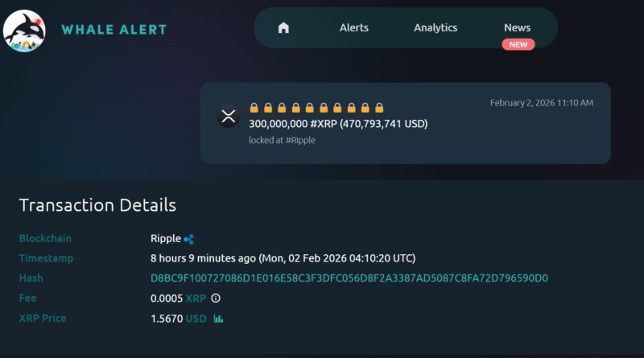Click the XRP coin icon in alert card
The height and width of the screenshot is (358, 644).
pos(229,116)
